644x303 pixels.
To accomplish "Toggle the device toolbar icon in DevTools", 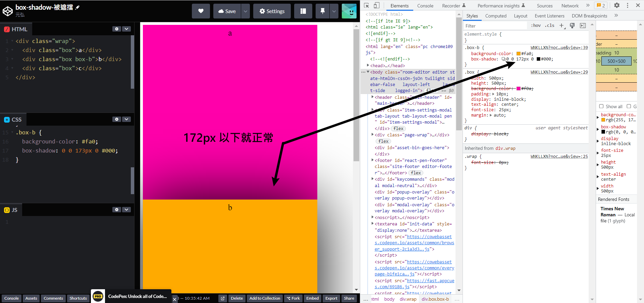I will [376, 5].
